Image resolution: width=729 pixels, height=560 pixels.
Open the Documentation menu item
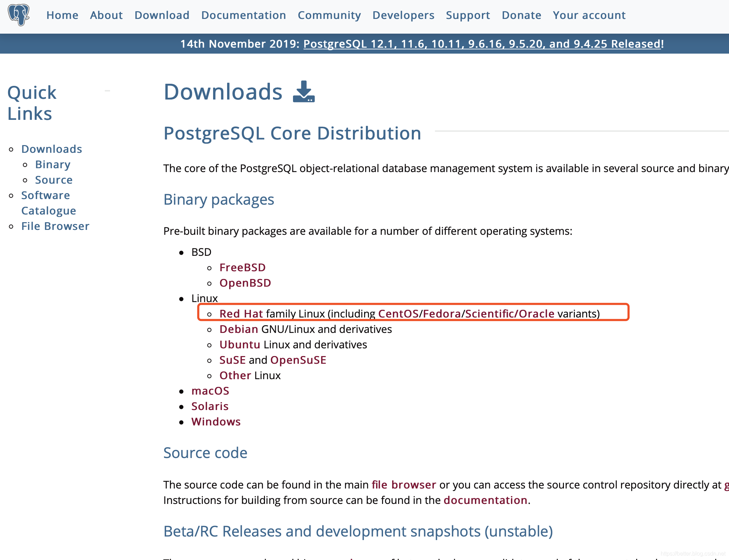coord(243,15)
